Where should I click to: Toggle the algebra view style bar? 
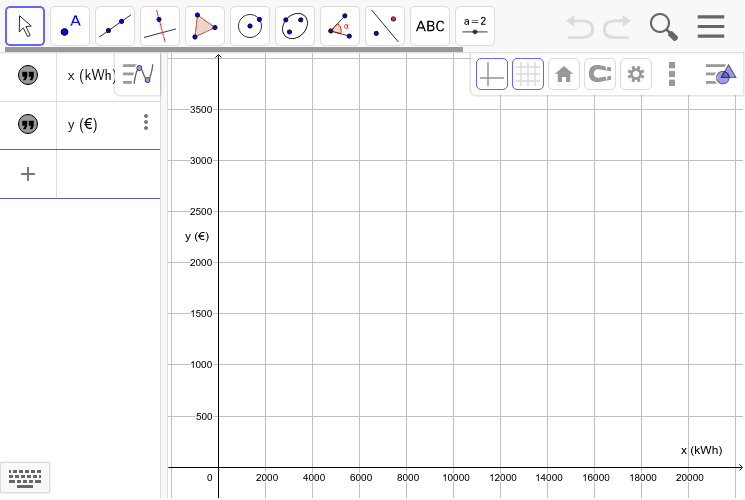(x=138, y=74)
